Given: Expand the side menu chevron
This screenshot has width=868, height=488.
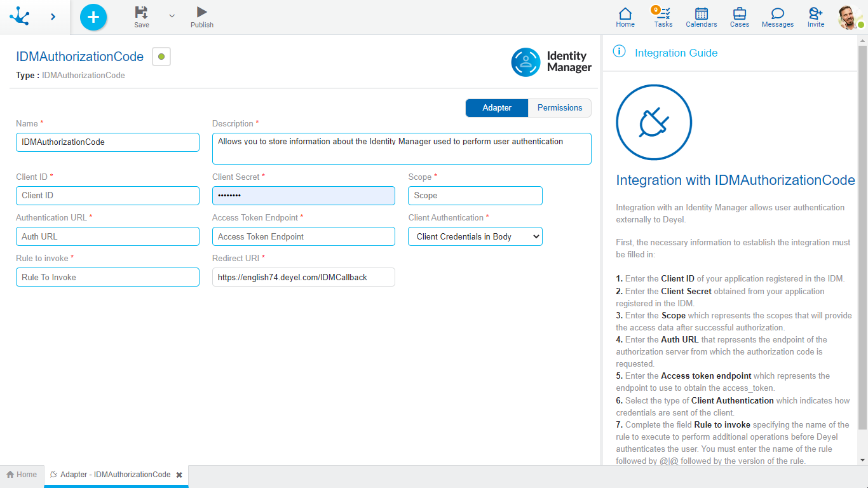Looking at the screenshot, I should [x=53, y=17].
